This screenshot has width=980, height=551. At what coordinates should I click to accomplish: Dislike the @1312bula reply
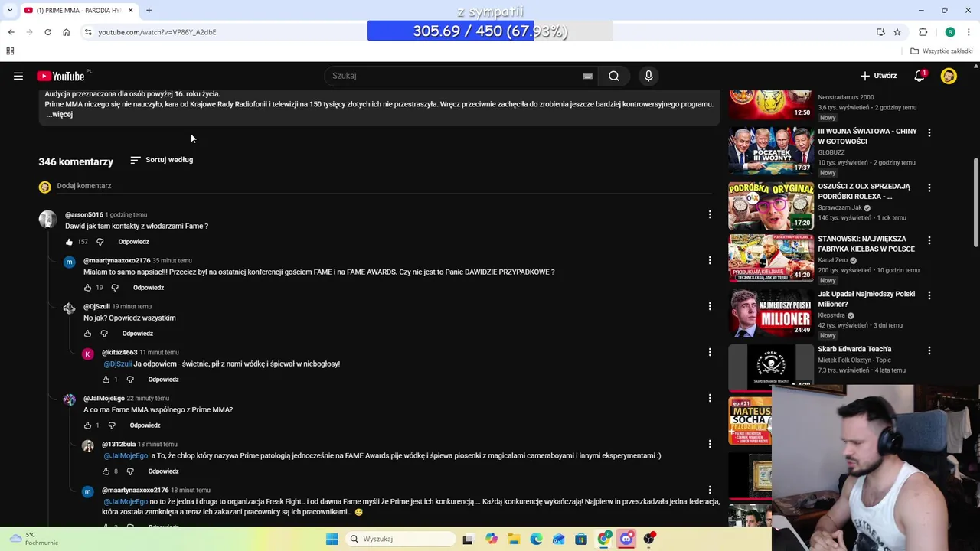pos(130,471)
